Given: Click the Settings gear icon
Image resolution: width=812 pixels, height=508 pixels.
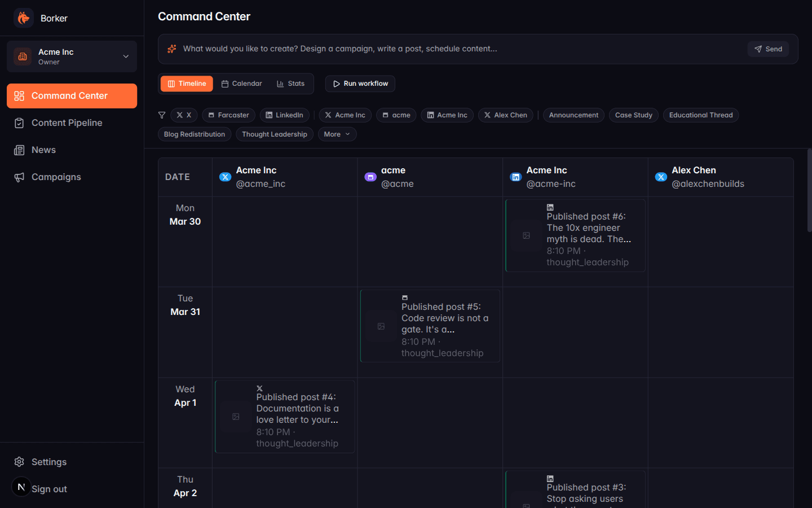Looking at the screenshot, I should pos(20,462).
